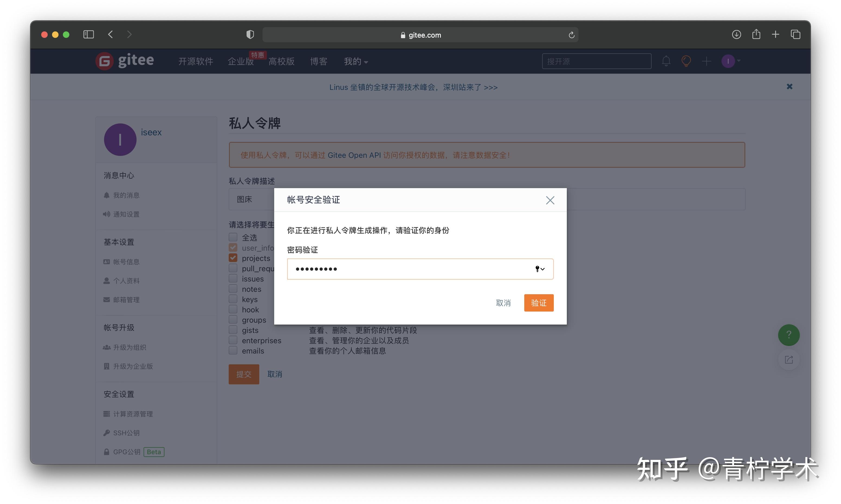Open the privacy shield icon
Image resolution: width=841 pixels, height=504 pixels.
point(250,35)
